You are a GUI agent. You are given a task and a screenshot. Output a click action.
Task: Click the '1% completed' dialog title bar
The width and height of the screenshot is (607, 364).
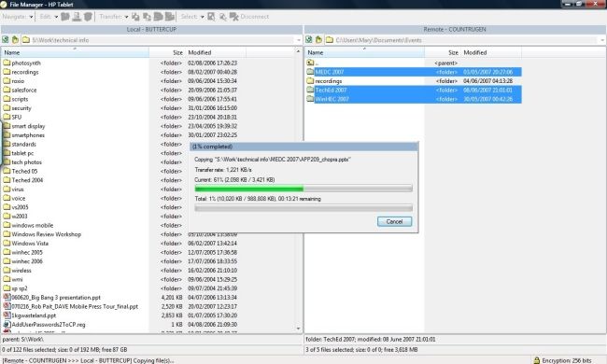tap(303, 147)
